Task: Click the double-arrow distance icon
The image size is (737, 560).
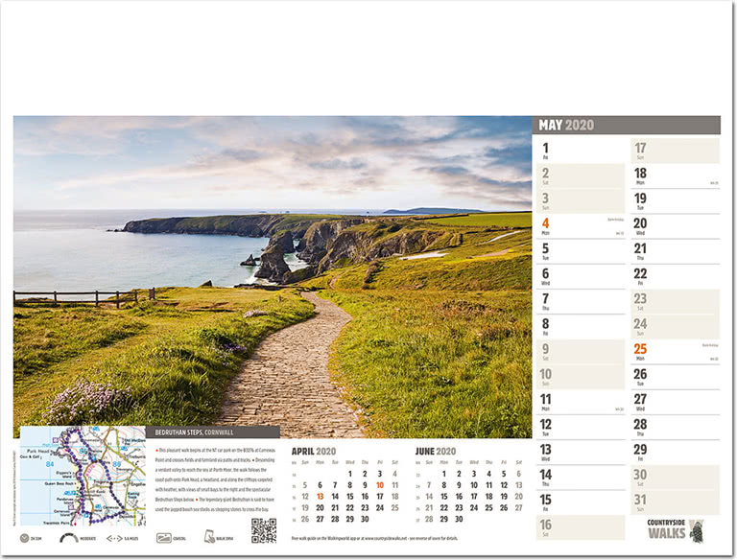Action: [114, 538]
